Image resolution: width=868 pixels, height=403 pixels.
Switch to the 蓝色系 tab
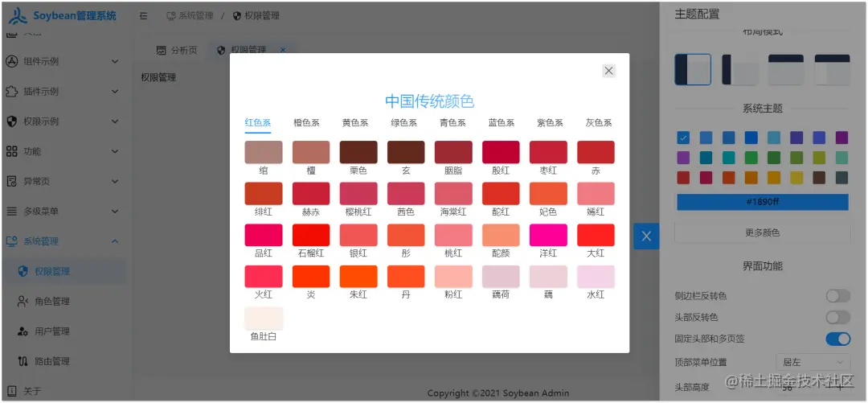[502, 123]
